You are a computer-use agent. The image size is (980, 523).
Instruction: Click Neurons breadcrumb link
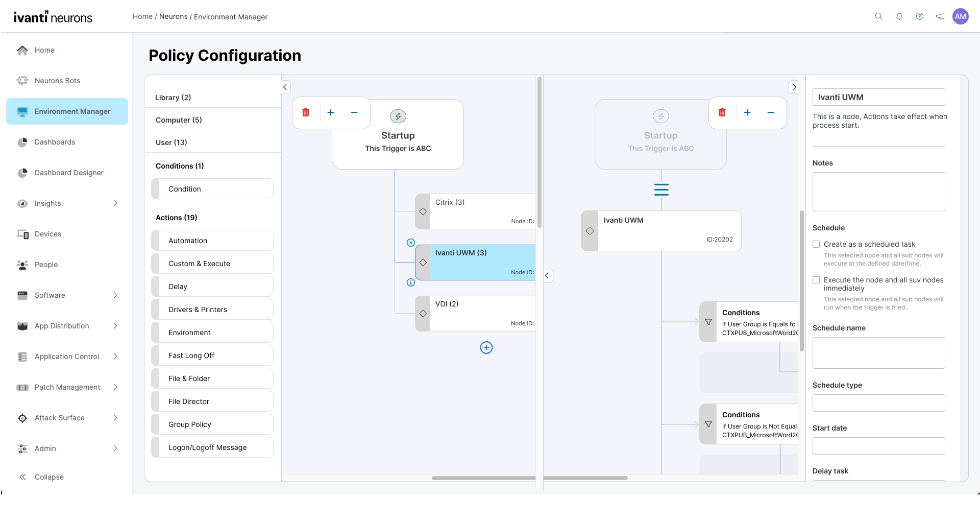click(174, 16)
